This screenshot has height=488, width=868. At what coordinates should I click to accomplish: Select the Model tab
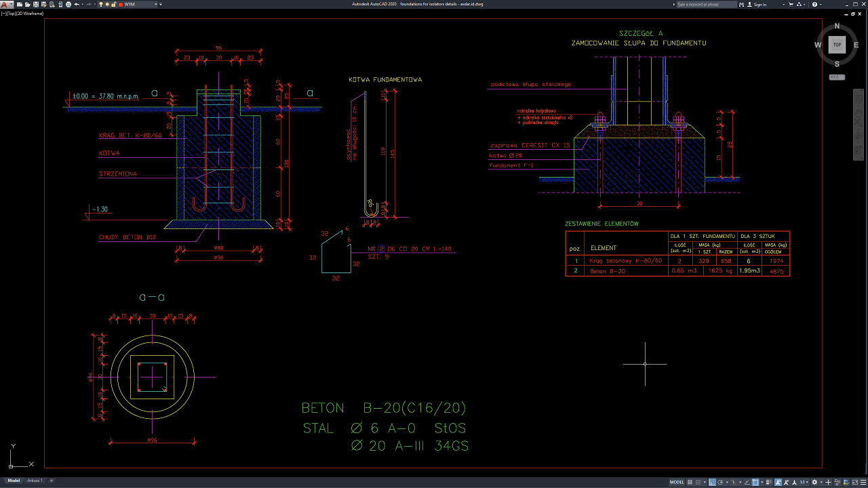[x=14, y=481]
